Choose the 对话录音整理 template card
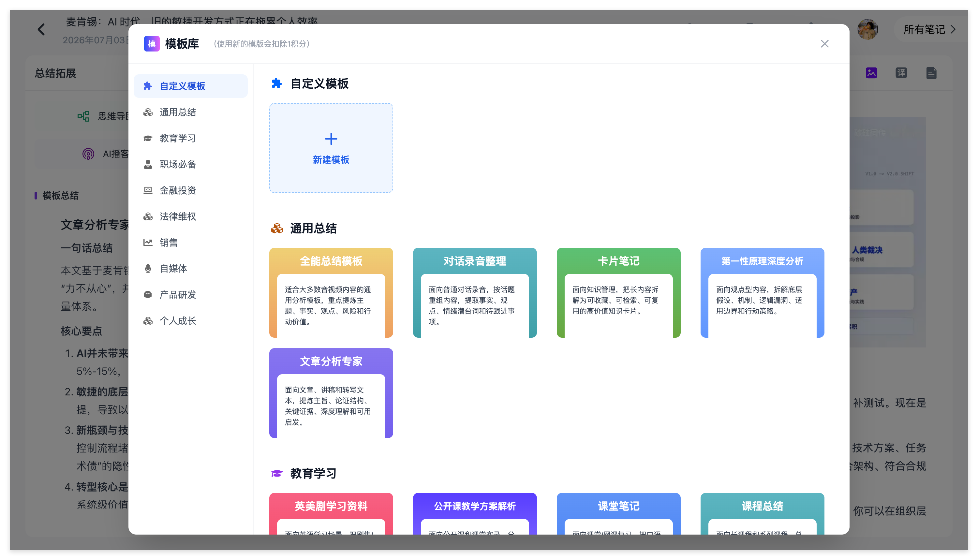This screenshot has width=978, height=560. pyautogui.click(x=475, y=293)
